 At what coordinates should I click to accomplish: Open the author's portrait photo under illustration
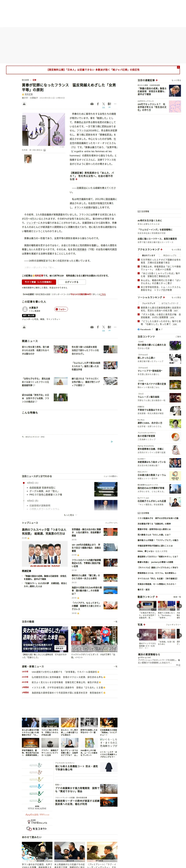(28, 158)
